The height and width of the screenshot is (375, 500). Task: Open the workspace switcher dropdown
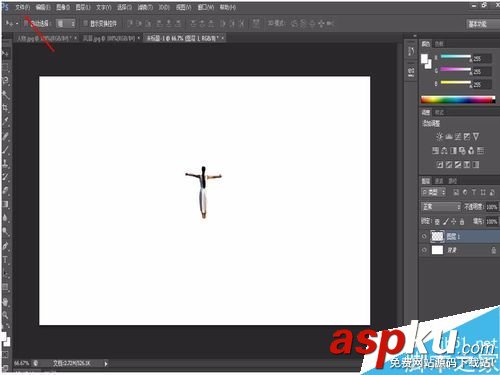tap(482, 24)
